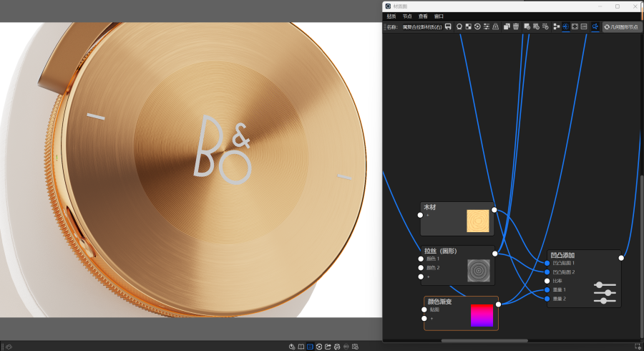Select the 颜色渐变 node title
This screenshot has width=644, height=351.
point(439,302)
